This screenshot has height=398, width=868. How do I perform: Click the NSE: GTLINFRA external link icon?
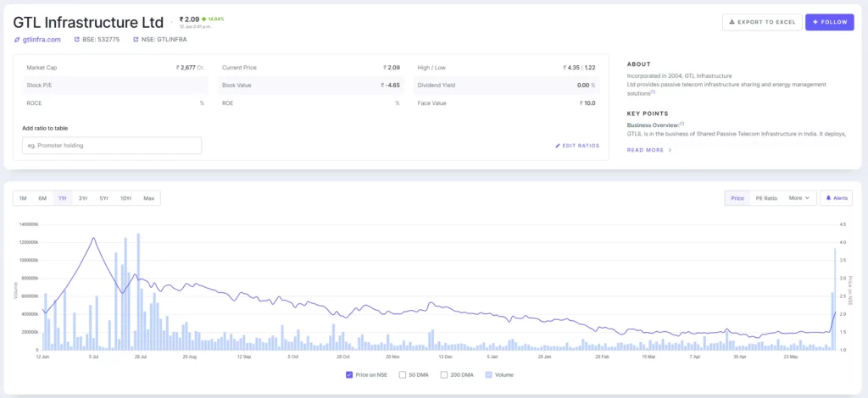coord(136,39)
